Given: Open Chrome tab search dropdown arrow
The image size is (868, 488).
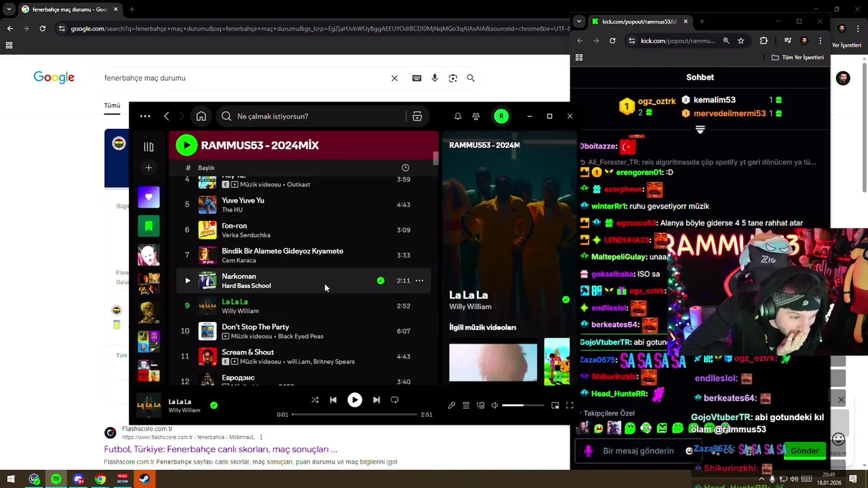Looking at the screenshot, I should [8, 9].
